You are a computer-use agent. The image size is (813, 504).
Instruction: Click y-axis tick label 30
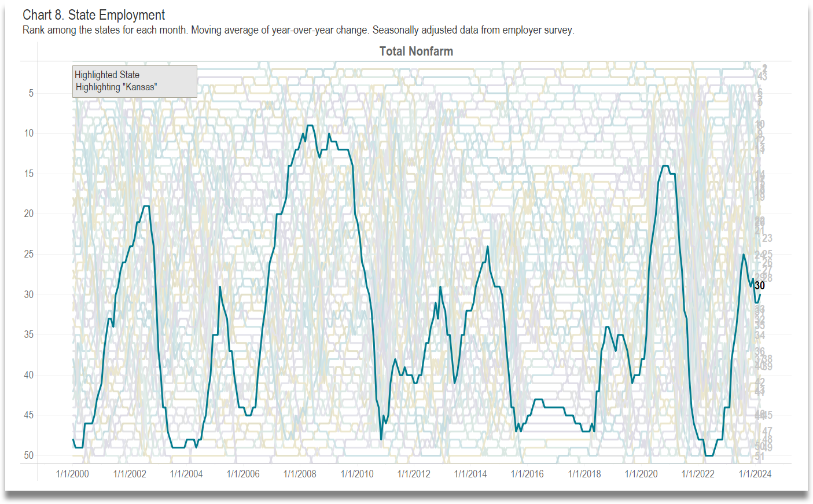pyautogui.click(x=29, y=295)
